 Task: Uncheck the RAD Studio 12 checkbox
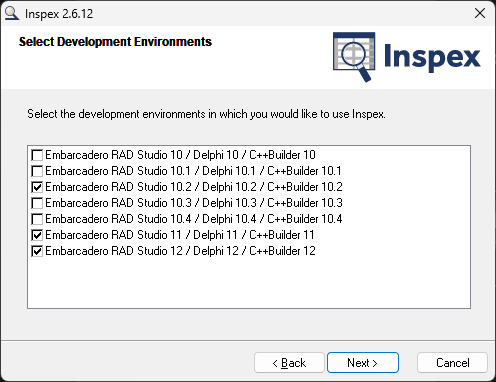[x=37, y=251]
